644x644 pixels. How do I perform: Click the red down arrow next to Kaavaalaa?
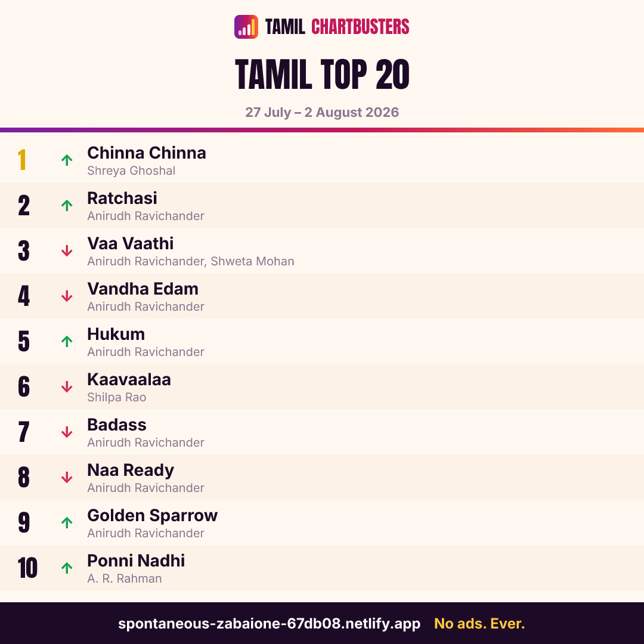tap(67, 386)
